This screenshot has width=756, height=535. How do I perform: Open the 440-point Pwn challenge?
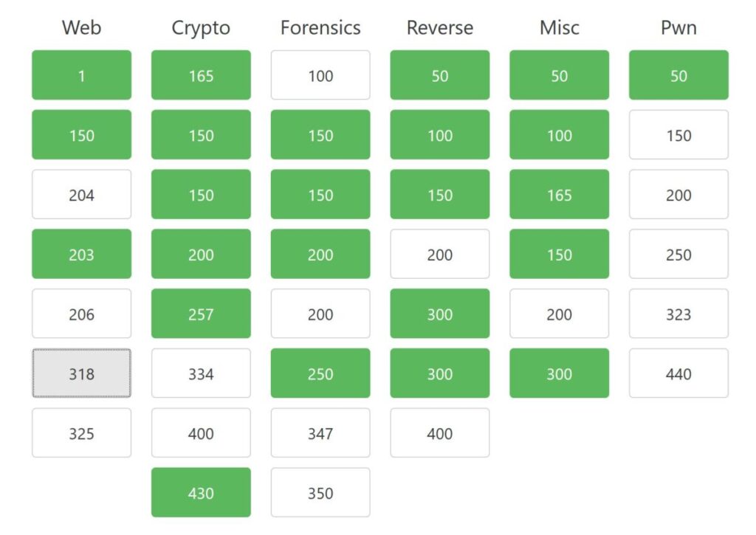pyautogui.click(x=678, y=373)
